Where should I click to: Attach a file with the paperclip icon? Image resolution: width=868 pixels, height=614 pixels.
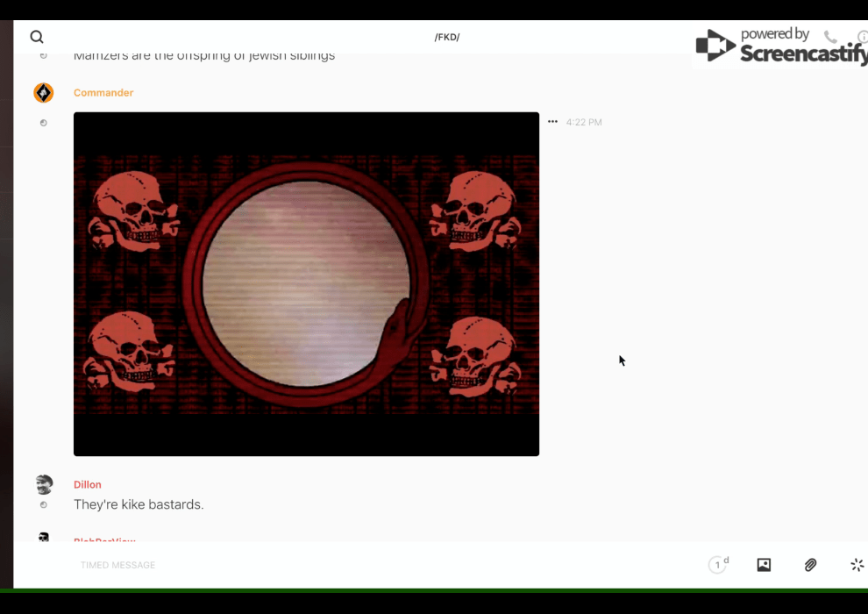pos(810,565)
